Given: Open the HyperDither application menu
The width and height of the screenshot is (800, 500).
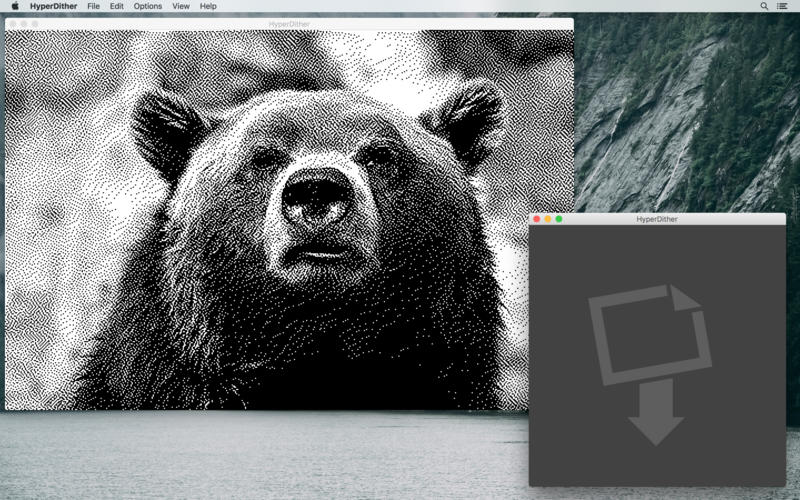Looking at the screenshot, I should tap(54, 6).
